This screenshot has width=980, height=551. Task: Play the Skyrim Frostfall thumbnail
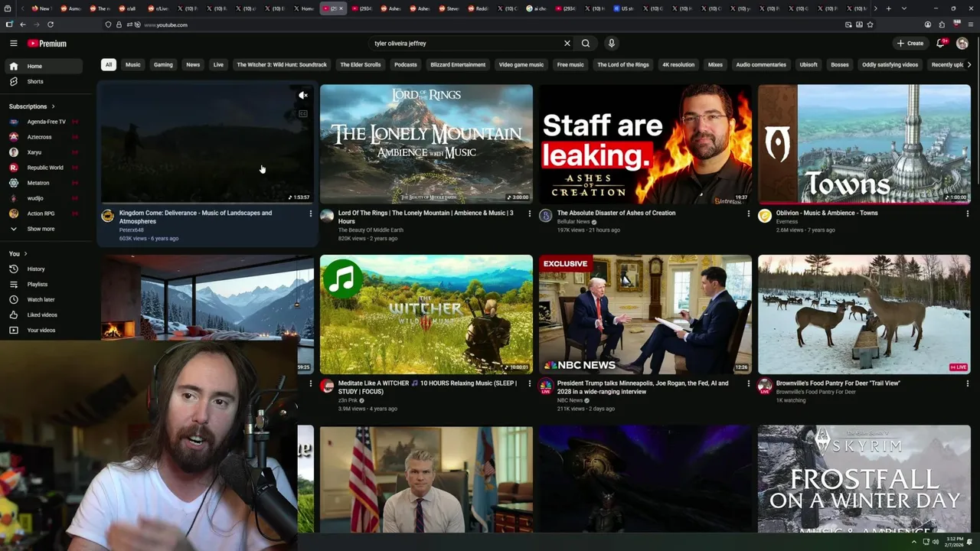point(864,479)
